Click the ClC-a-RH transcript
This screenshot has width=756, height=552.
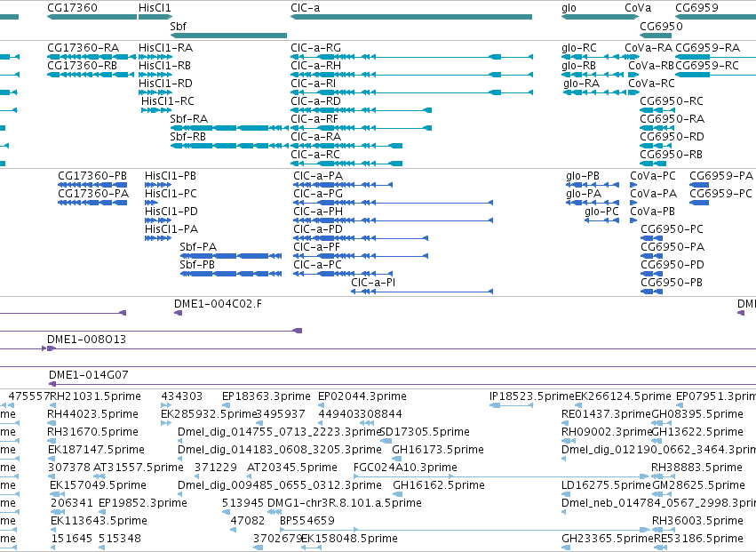411,75
